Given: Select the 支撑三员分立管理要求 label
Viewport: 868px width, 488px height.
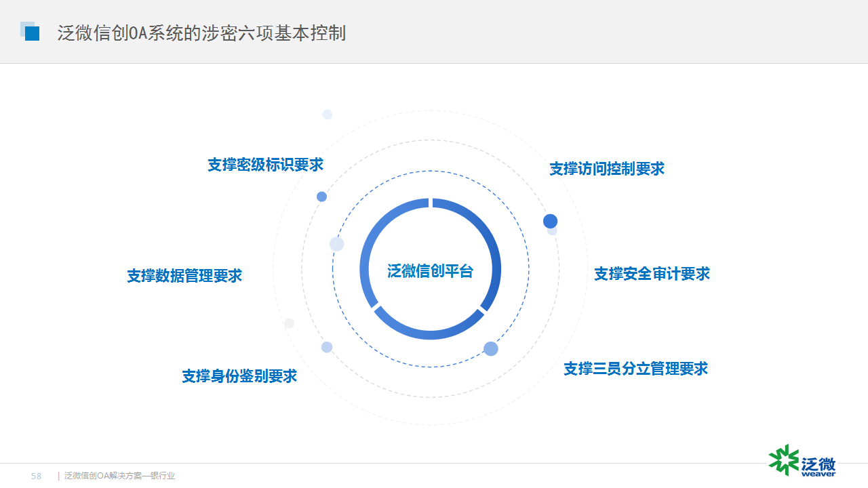Looking at the screenshot, I should point(636,369).
